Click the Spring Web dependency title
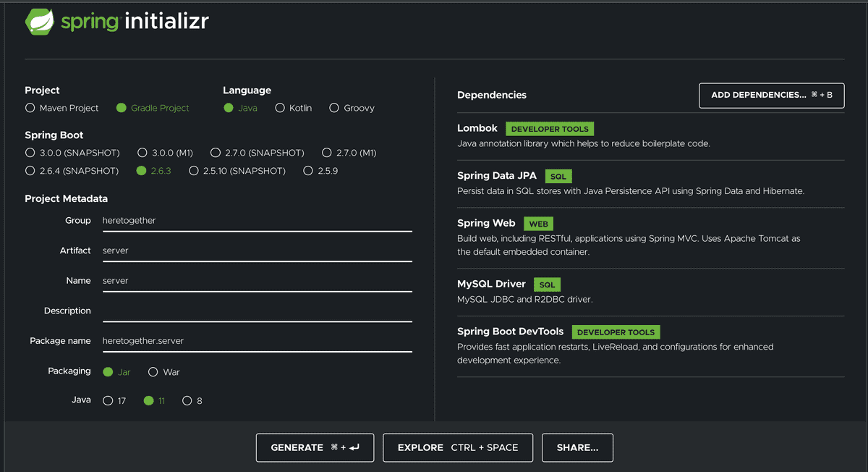Viewport: 868px width, 472px height. [486, 224]
